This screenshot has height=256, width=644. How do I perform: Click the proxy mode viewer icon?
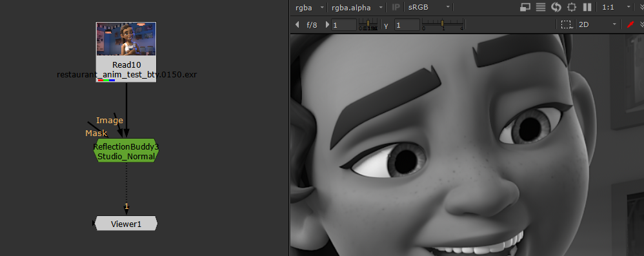tap(525, 7)
